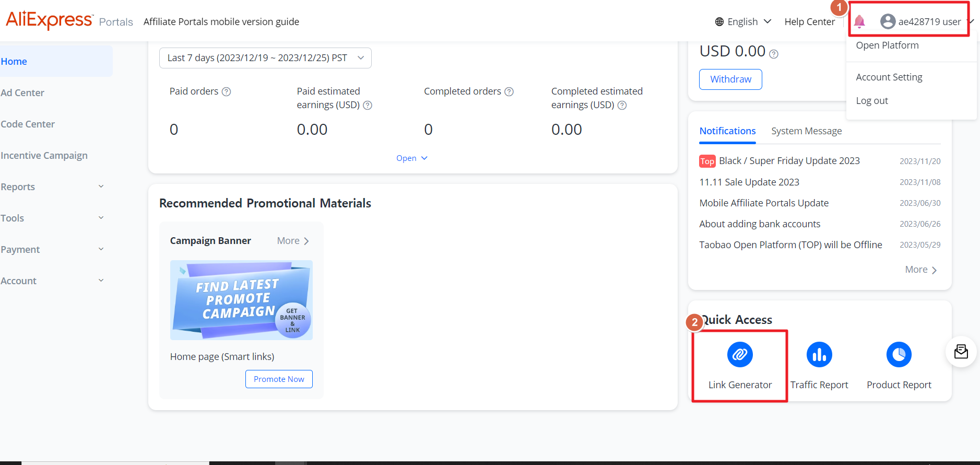Click Home page (Smart links) caption

(x=222, y=357)
